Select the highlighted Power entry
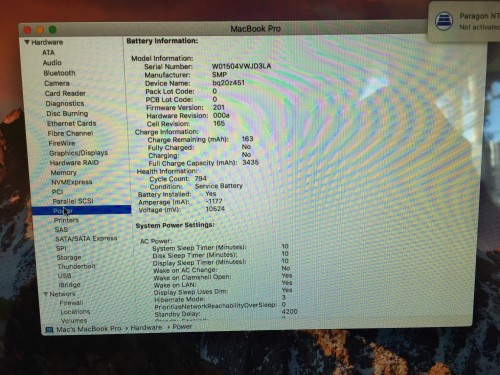Screen dimensions: 500x375 (82, 211)
